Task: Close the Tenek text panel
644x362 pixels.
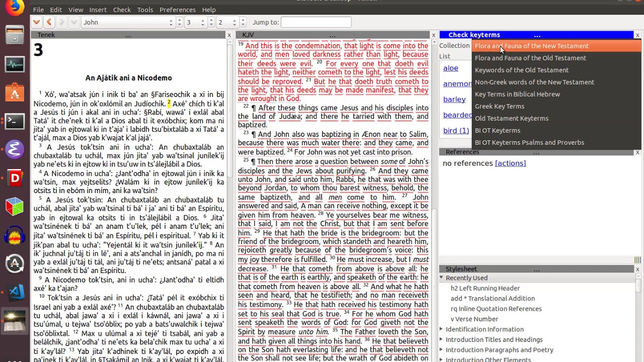Action: (229, 35)
